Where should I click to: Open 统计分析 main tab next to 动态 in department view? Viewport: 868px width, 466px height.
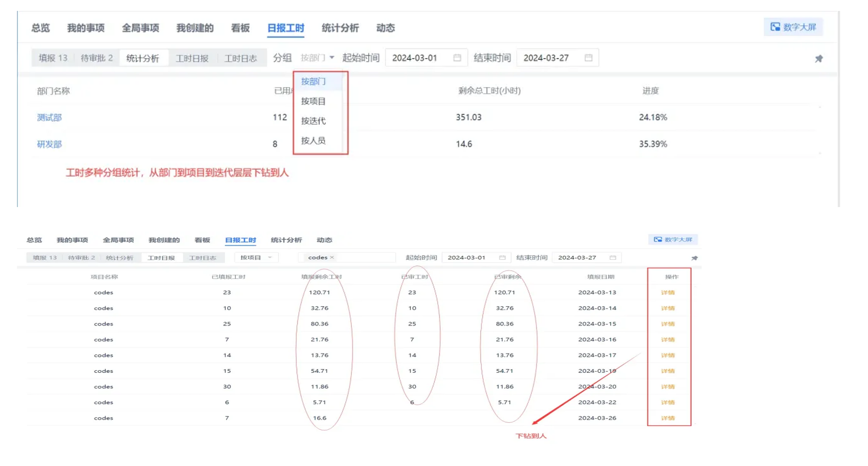(x=340, y=28)
